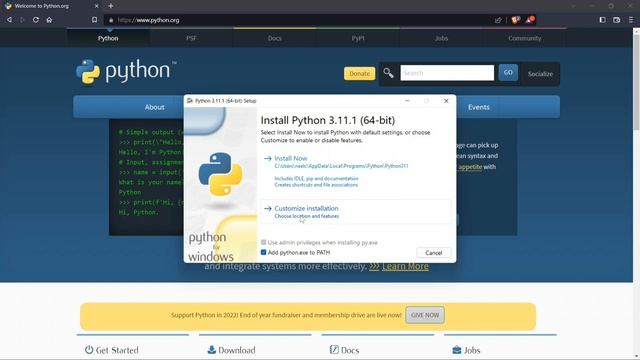The image size is (640, 360).
Task: Open the browser hamburger menu
Action: point(631,20)
